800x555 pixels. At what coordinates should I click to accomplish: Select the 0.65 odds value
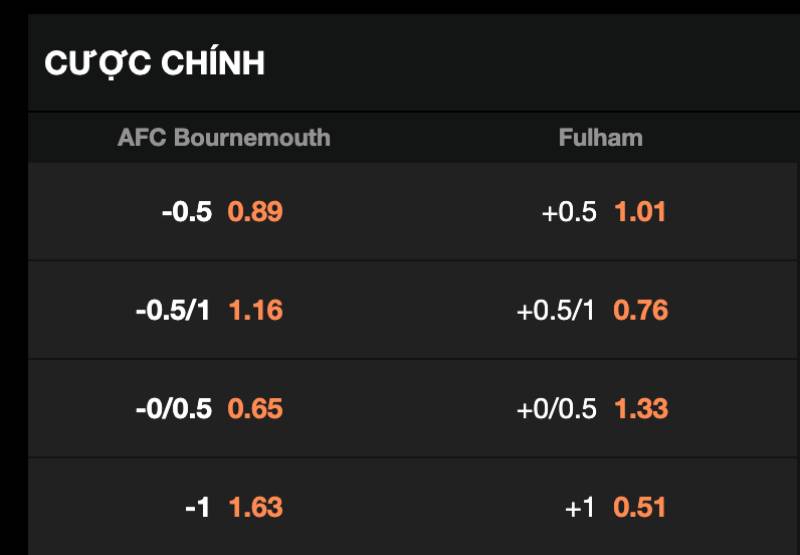tap(255, 409)
